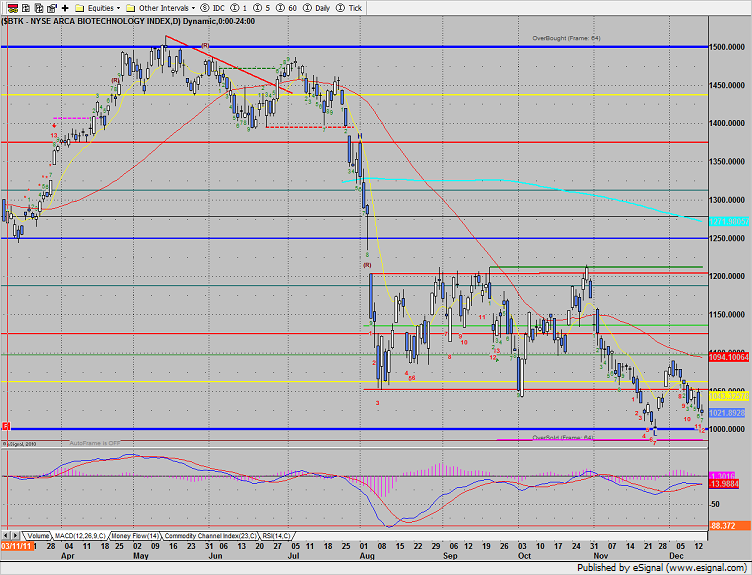Click the Nov month label on the time axis
The image size is (752, 575).
(600, 556)
